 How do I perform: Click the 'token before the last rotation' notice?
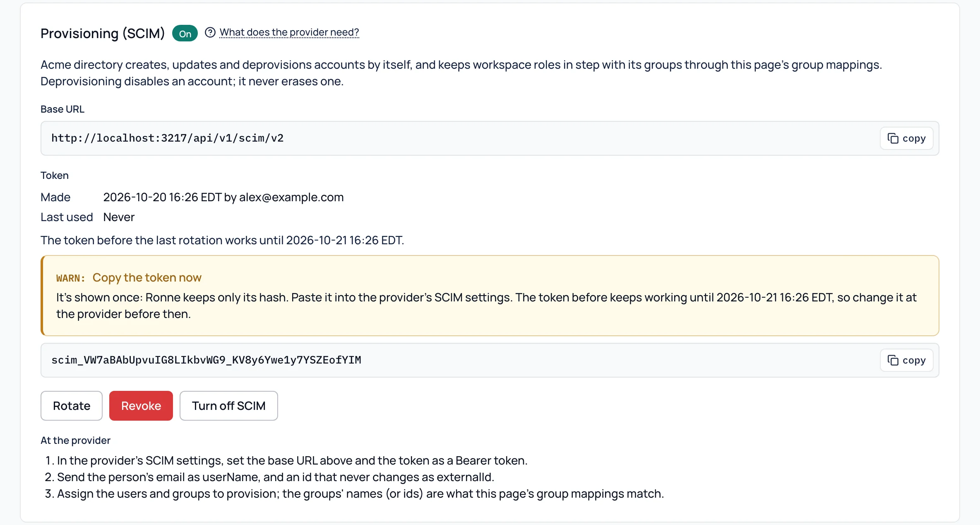pyautogui.click(x=222, y=240)
